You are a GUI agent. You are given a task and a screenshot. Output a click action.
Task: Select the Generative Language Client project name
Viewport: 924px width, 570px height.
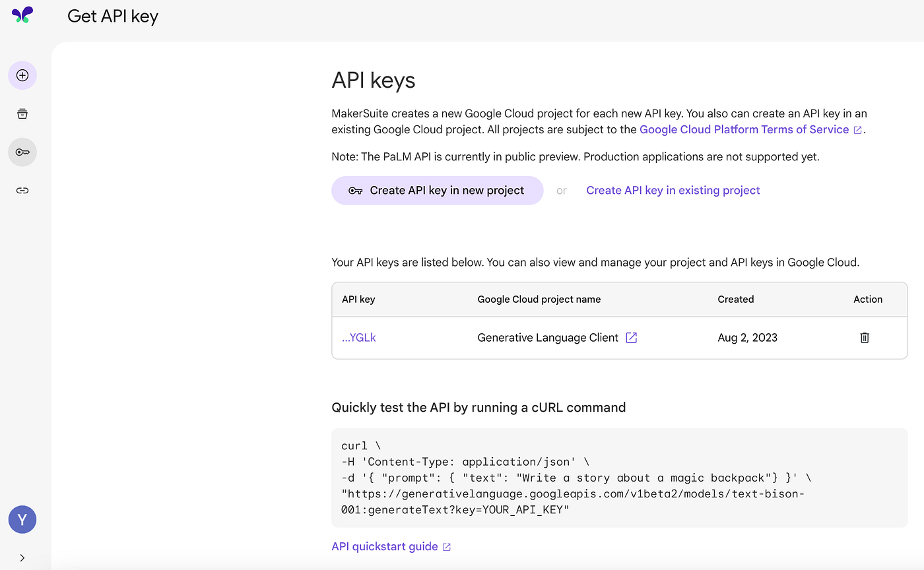[x=548, y=337]
